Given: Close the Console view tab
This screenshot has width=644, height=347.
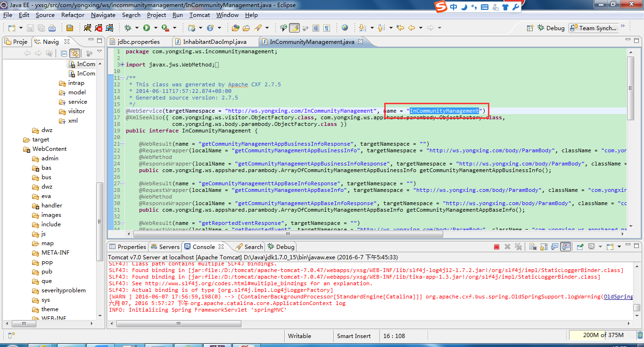Looking at the screenshot, I should (221, 247).
